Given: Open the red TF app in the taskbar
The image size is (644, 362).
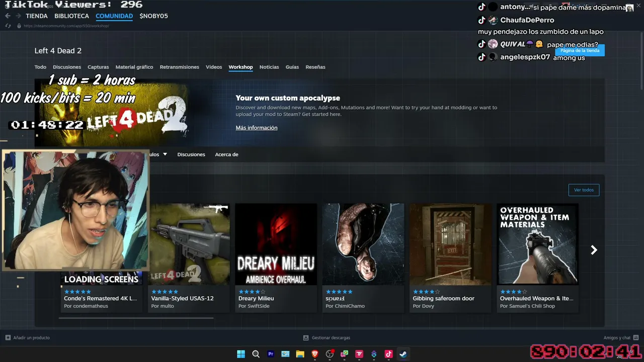Looking at the screenshot, I should pyautogui.click(x=359, y=354).
